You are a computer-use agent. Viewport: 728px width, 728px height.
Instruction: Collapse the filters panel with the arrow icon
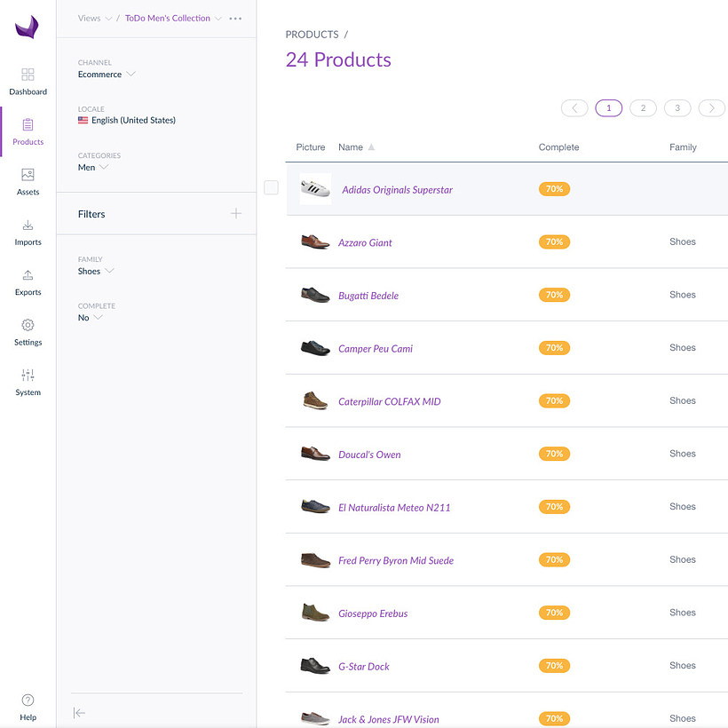[x=79, y=713]
